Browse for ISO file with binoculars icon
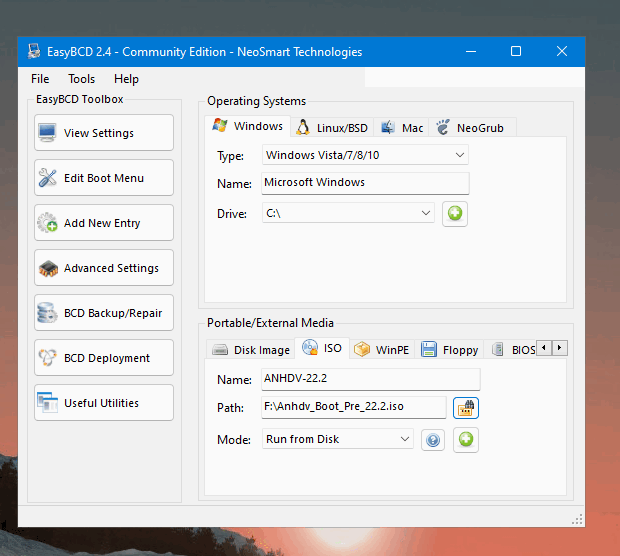 tap(466, 408)
